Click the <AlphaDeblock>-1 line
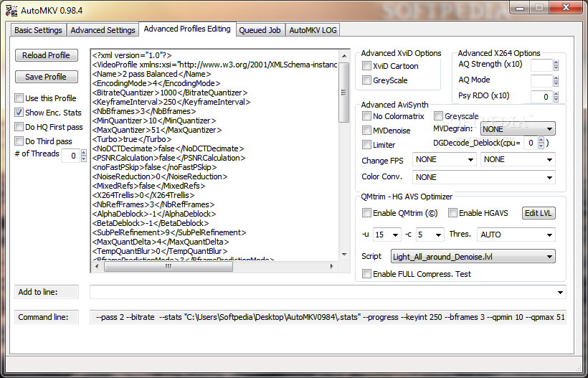Screen dimensions: 588x378 pos(153,214)
